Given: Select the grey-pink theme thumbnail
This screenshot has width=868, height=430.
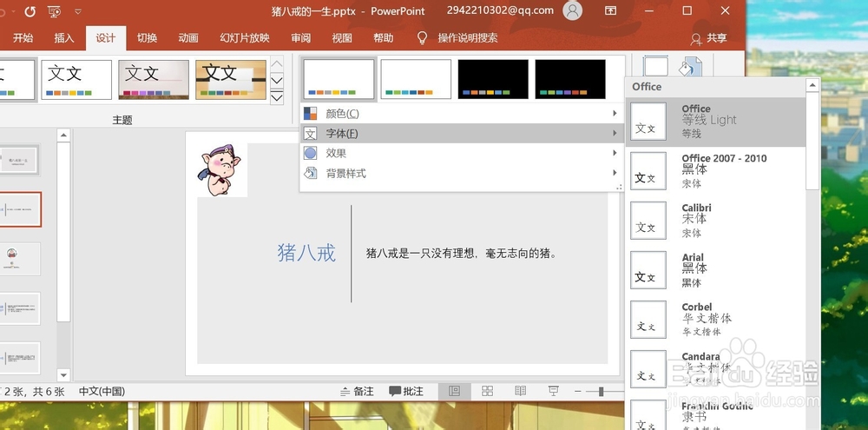Looking at the screenshot, I should [154, 80].
